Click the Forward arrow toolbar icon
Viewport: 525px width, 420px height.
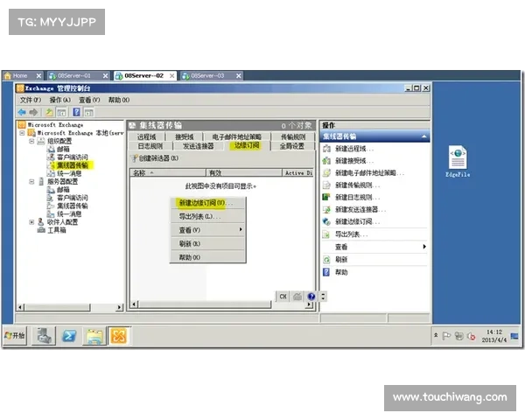(x=33, y=112)
